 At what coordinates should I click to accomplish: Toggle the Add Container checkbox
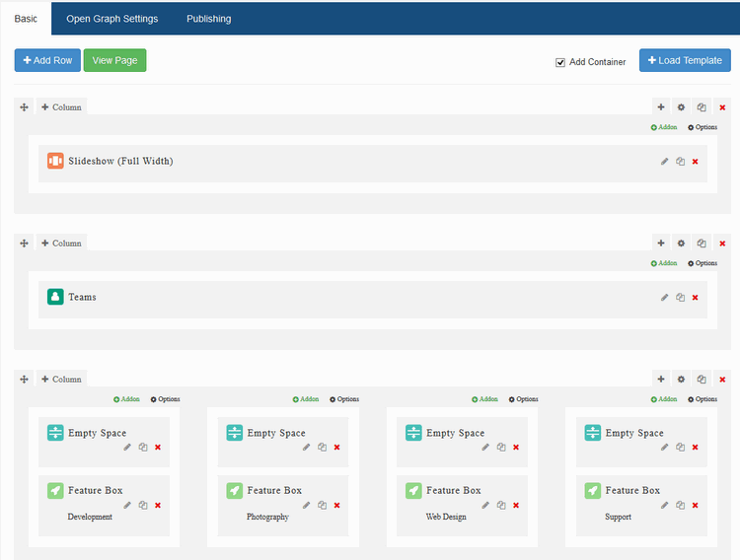pos(560,61)
